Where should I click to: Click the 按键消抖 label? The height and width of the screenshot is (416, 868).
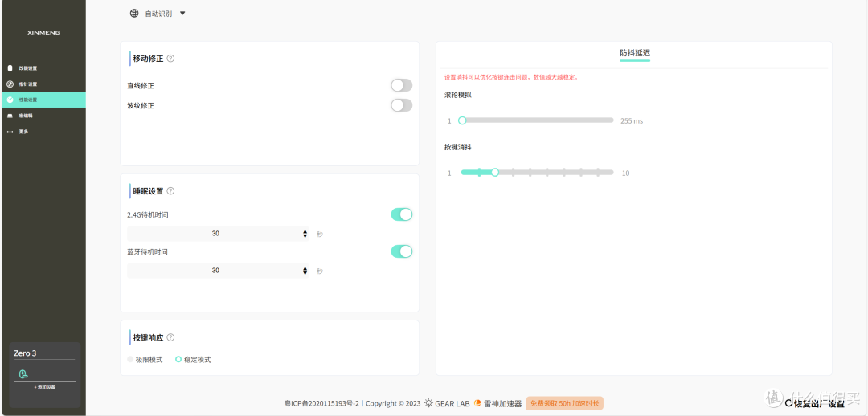point(458,147)
